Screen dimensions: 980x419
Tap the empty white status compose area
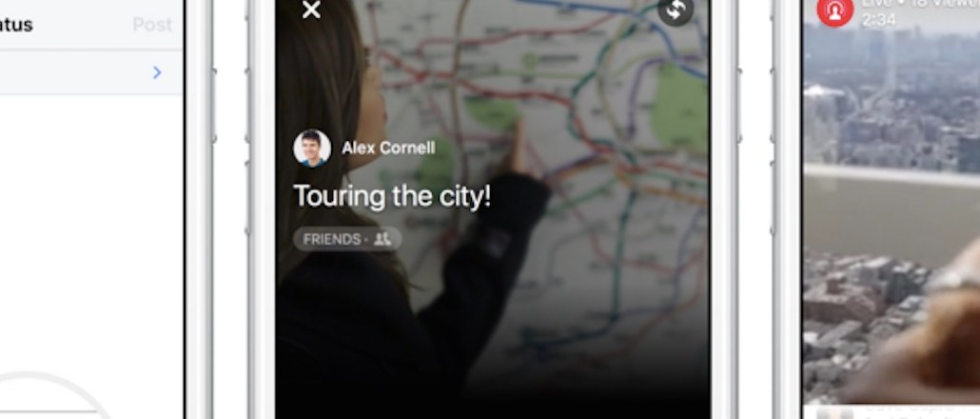(x=91, y=231)
